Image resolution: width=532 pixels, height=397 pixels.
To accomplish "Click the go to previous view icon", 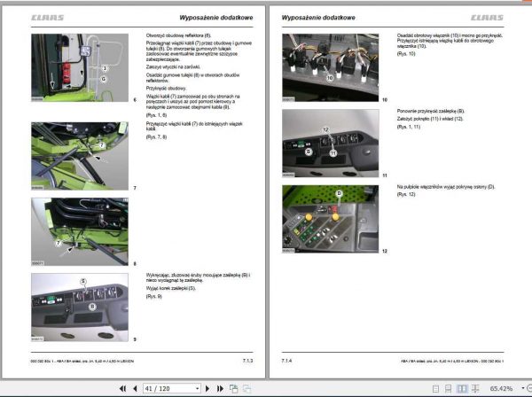I will pyautogui.click(x=233, y=388).
